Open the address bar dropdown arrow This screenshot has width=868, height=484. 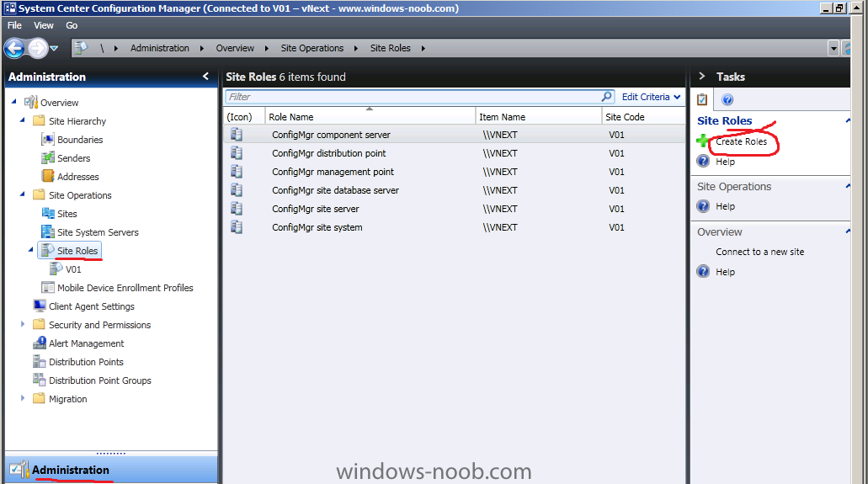click(833, 48)
